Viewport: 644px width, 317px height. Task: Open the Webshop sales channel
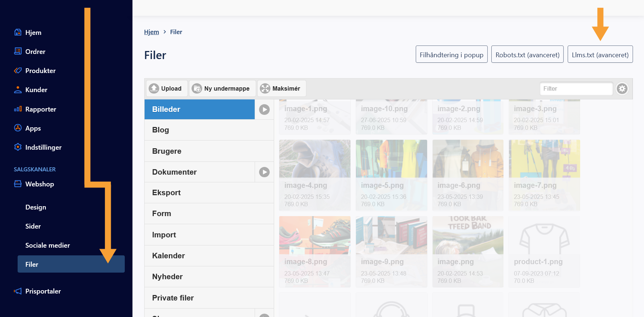pos(40,184)
